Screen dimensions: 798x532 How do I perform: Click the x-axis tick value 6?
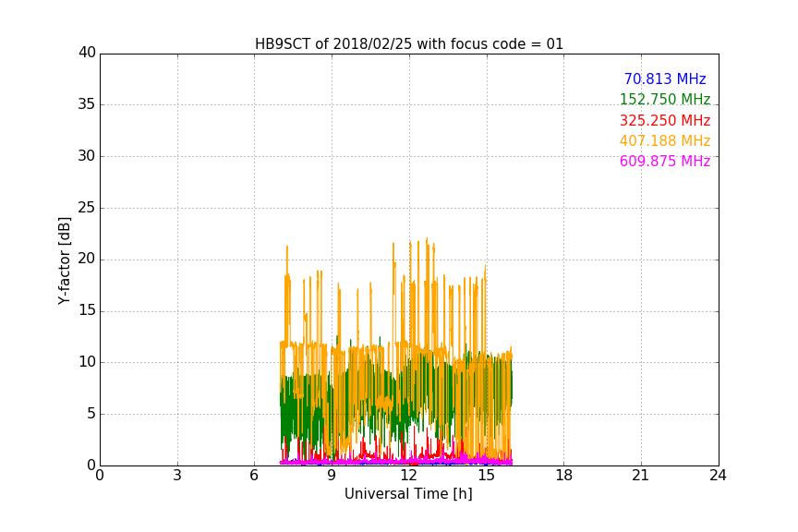coord(254,476)
